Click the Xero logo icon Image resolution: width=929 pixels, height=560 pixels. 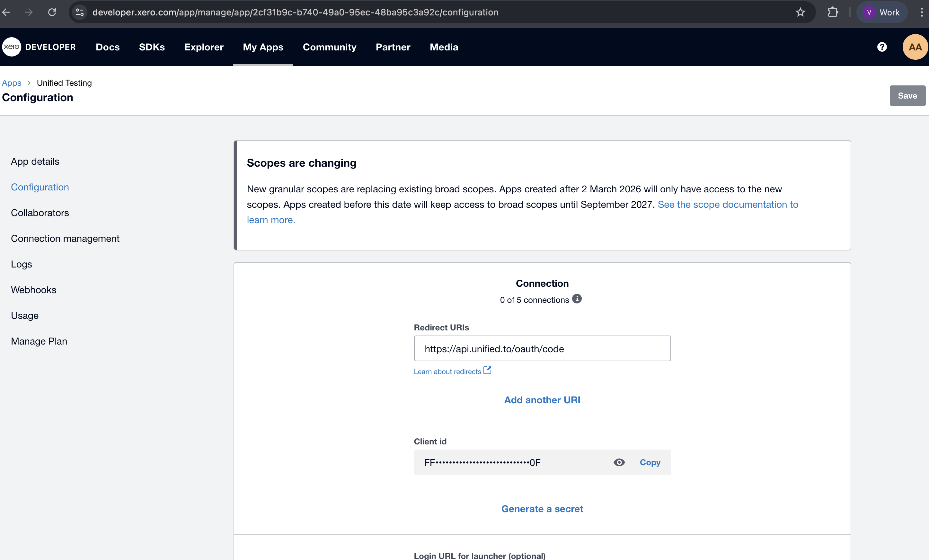[x=12, y=47]
